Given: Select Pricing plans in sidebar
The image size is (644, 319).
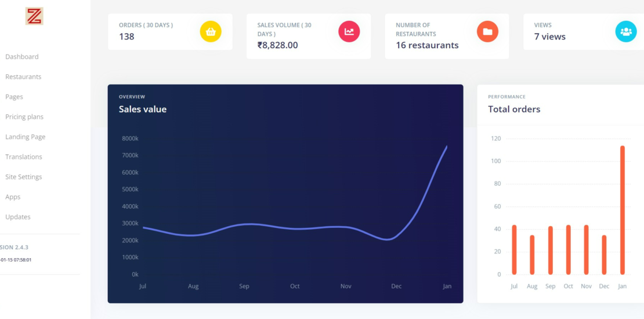Looking at the screenshot, I should [x=24, y=117].
